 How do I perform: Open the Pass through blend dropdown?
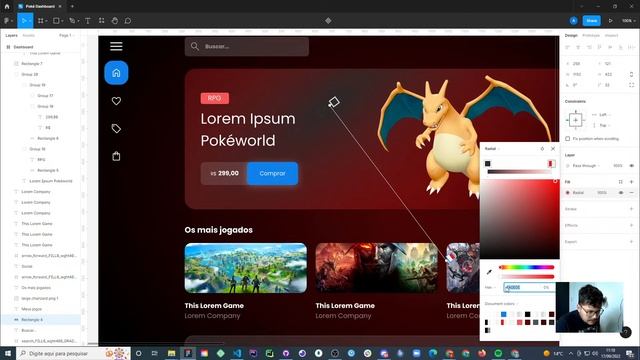pos(586,166)
